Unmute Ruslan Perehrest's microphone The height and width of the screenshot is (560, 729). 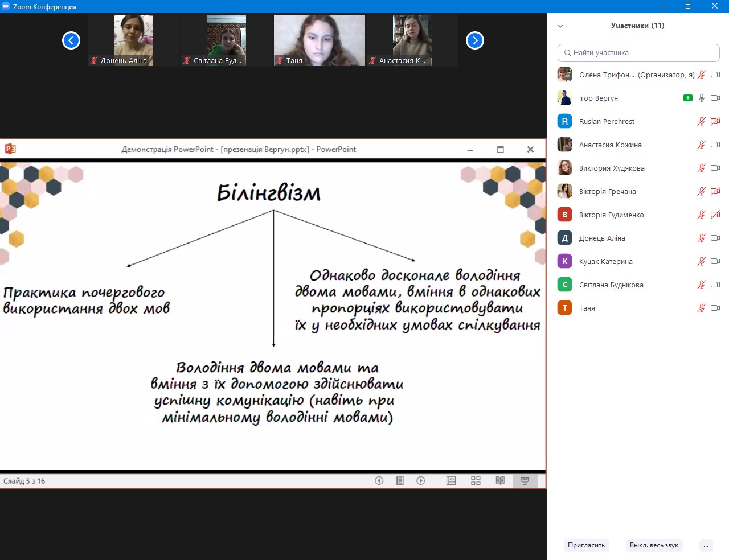pyautogui.click(x=702, y=121)
